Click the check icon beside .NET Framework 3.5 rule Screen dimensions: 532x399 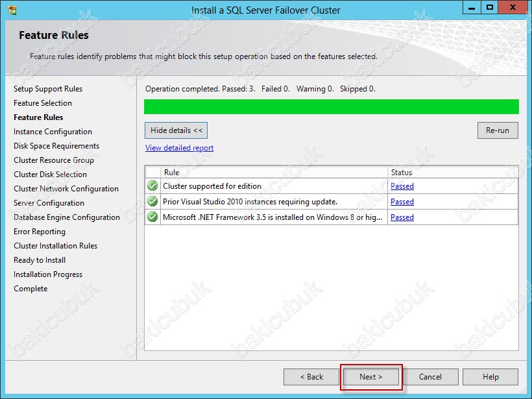(x=152, y=217)
